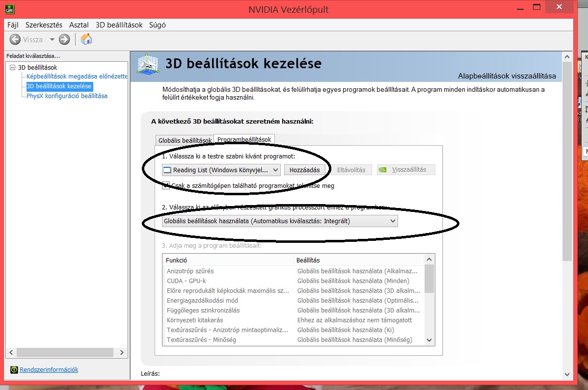Select the CUDA - GPU-k row
The width and height of the screenshot is (588, 390).
pyautogui.click(x=294, y=281)
